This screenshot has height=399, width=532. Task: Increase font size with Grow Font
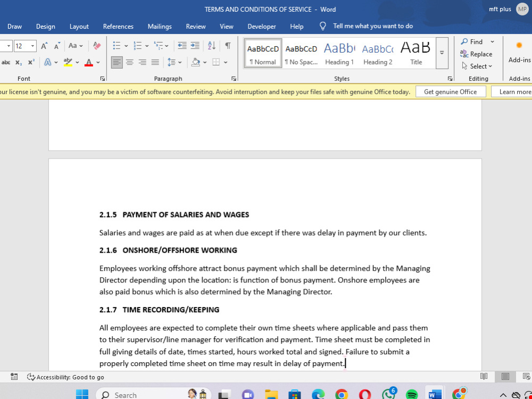pos(44,46)
